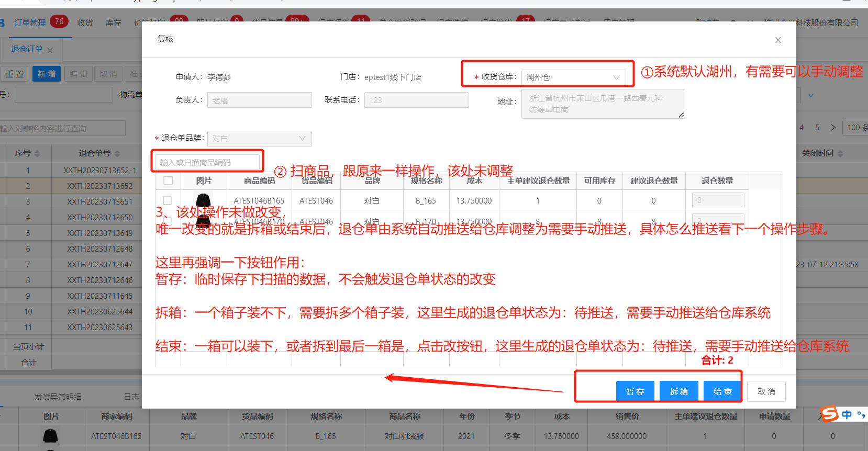Close the 复核 dialog with the X icon
868x451 pixels.
(778, 40)
